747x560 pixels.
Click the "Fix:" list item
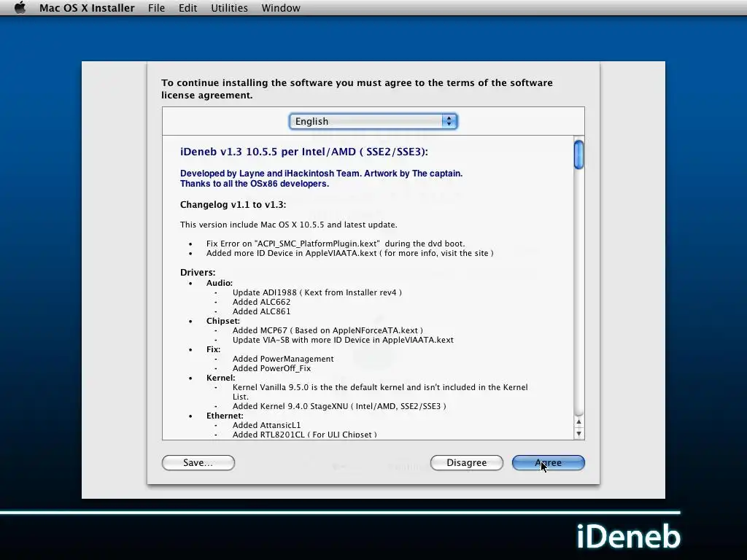(x=214, y=349)
